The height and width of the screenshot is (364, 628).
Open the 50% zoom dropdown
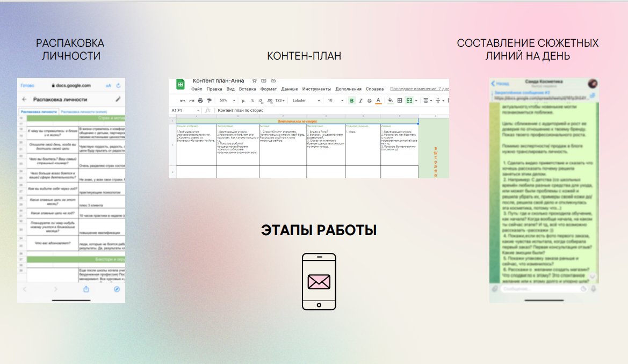point(227,100)
